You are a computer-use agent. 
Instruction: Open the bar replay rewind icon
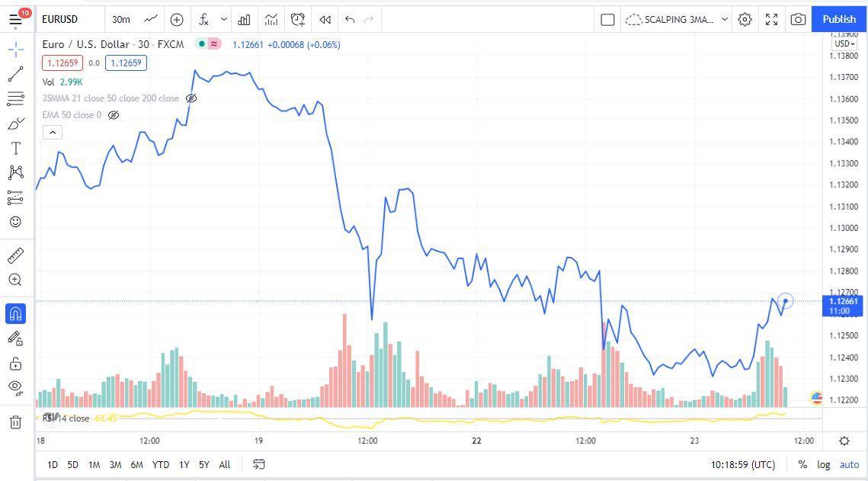[325, 19]
